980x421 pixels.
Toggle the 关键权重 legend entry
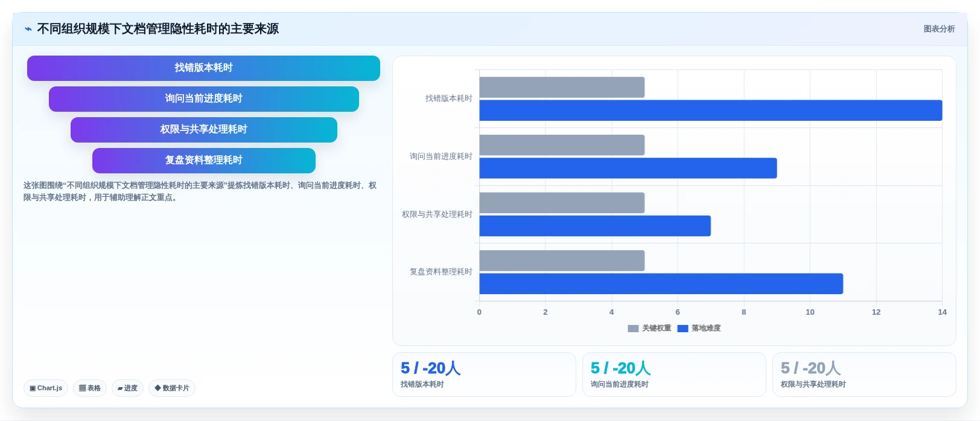coord(649,329)
